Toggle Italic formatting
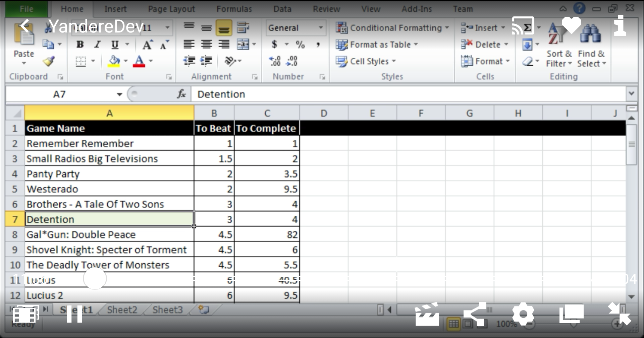The width and height of the screenshot is (644, 338). tap(97, 44)
